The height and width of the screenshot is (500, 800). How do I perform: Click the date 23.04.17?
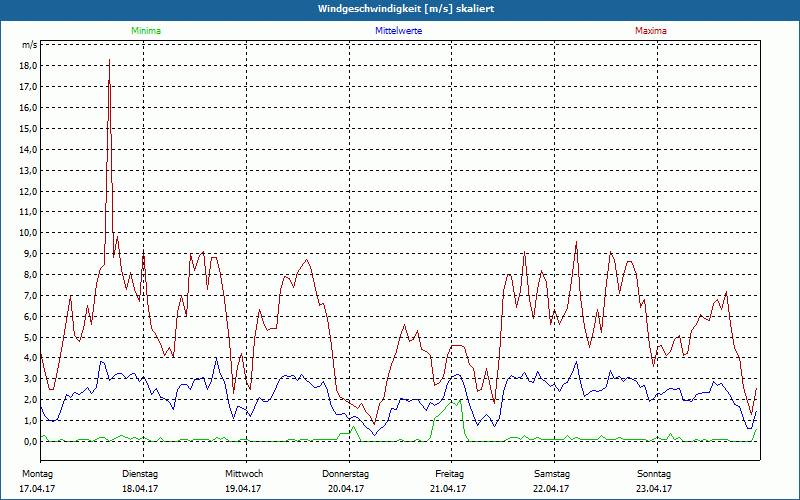[654, 489]
